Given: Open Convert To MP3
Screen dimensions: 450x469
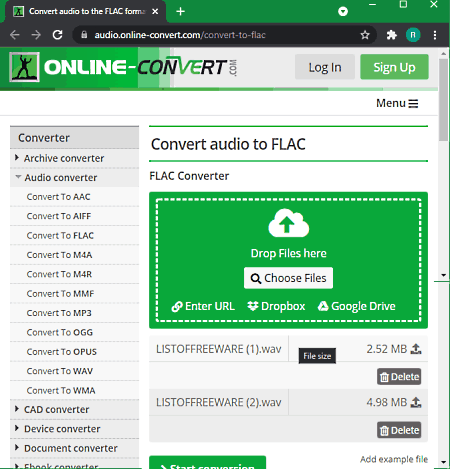Looking at the screenshot, I should click(59, 313).
